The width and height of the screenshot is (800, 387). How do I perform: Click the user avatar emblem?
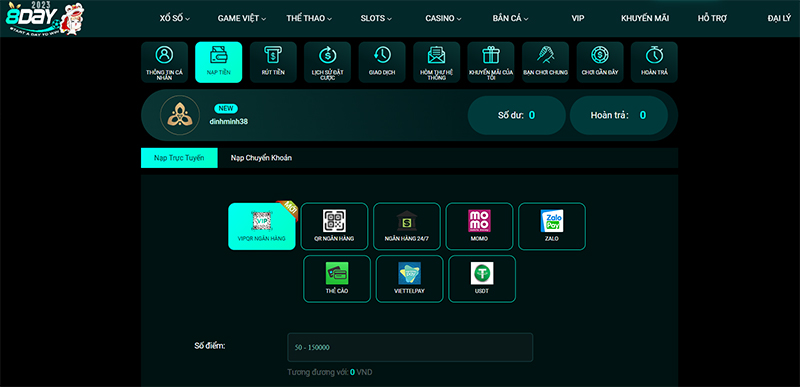point(180,115)
